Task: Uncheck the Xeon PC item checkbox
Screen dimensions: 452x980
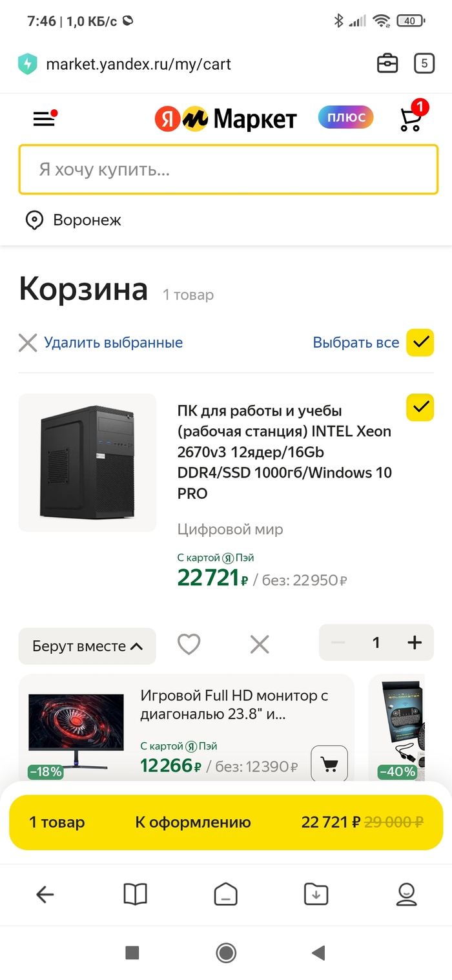Action: (x=420, y=407)
